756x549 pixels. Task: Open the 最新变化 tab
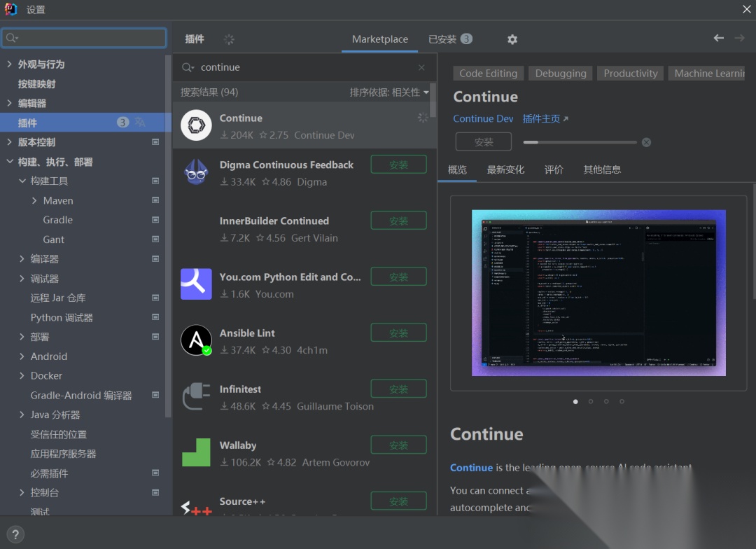click(x=505, y=170)
